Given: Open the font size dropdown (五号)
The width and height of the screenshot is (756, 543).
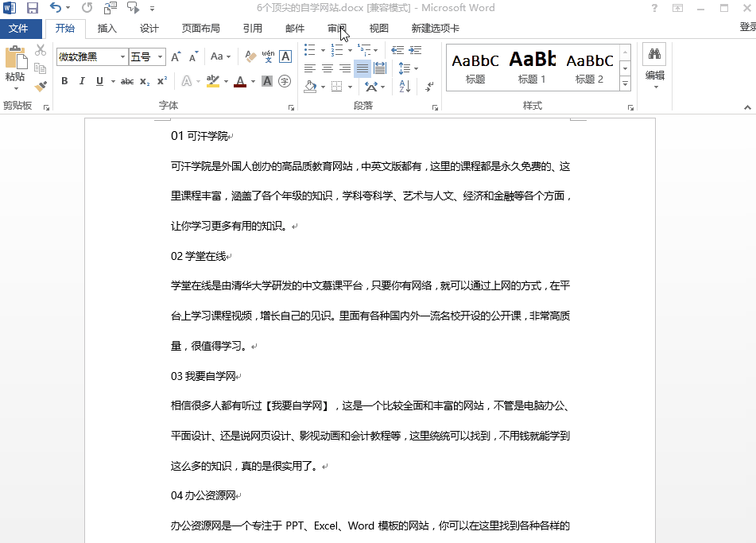Looking at the screenshot, I should click(x=160, y=57).
